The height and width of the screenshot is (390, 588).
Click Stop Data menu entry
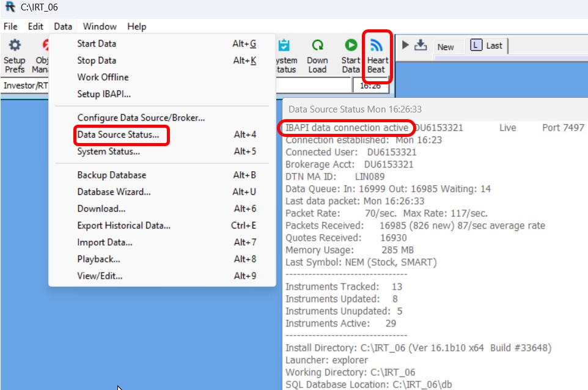(x=97, y=61)
